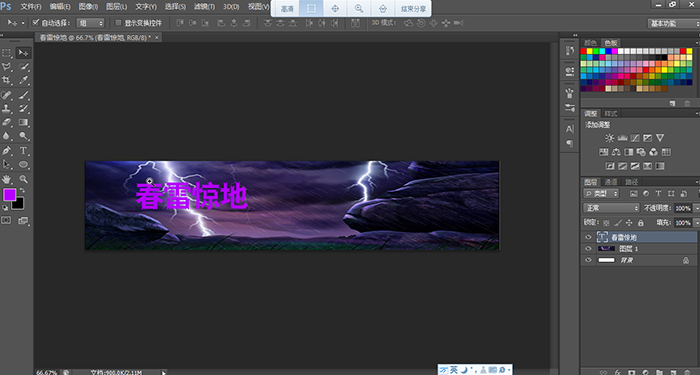700x375 pixels.
Task: Select the Path Selection tool
Action: [7, 164]
